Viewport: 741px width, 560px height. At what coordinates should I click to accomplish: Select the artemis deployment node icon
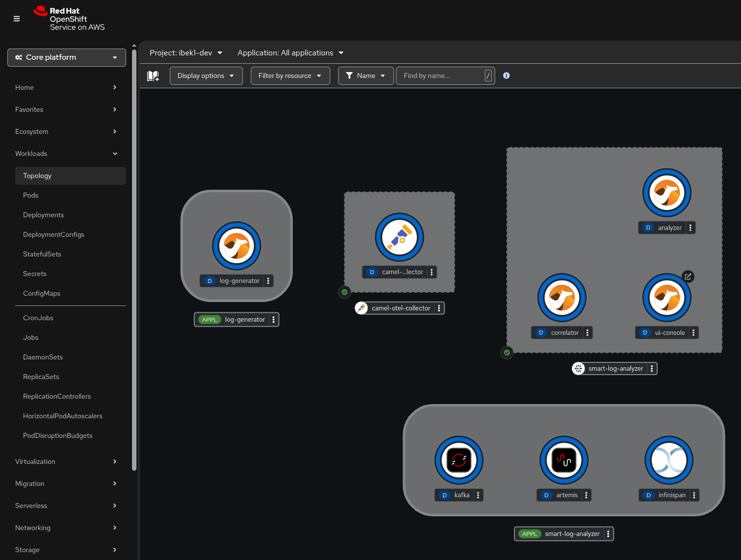pos(564,460)
